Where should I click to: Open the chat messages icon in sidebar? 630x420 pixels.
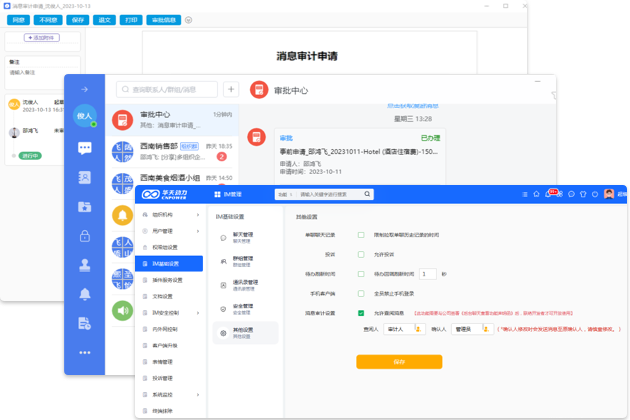85,148
